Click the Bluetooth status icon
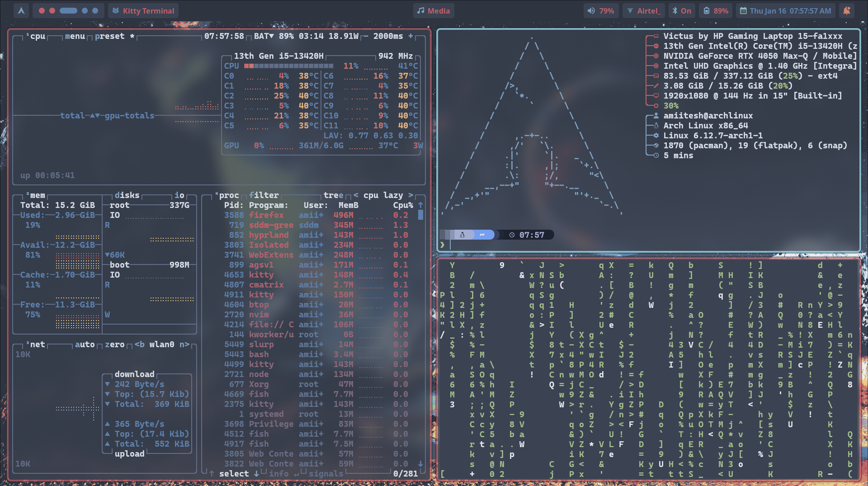 click(675, 11)
